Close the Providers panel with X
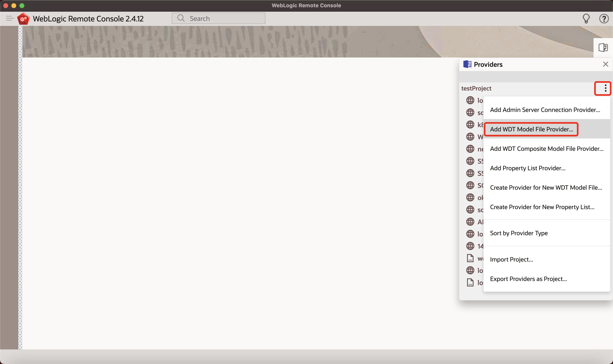 click(x=605, y=64)
